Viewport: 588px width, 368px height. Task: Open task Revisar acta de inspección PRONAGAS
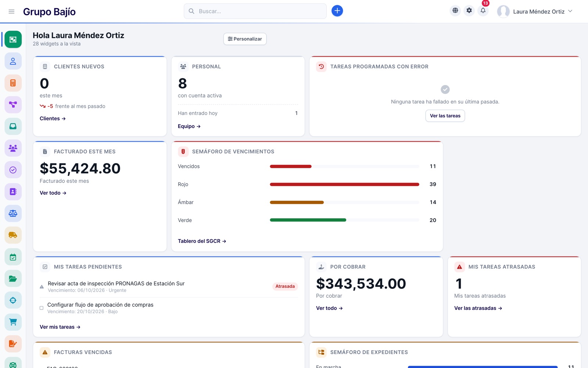click(116, 283)
